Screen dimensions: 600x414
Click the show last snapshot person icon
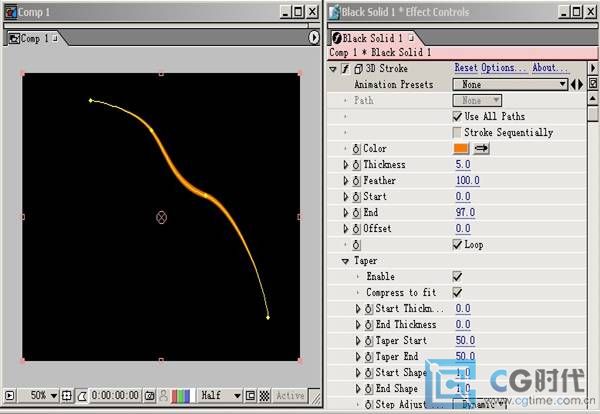[x=163, y=396]
